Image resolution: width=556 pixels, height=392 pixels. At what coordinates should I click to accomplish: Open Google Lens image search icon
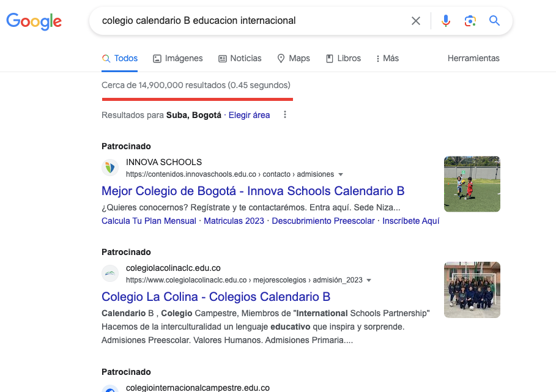(470, 21)
